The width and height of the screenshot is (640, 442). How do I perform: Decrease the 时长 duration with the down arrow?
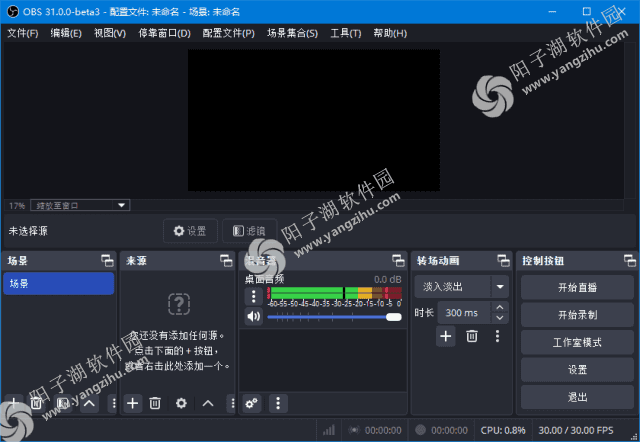click(x=500, y=318)
